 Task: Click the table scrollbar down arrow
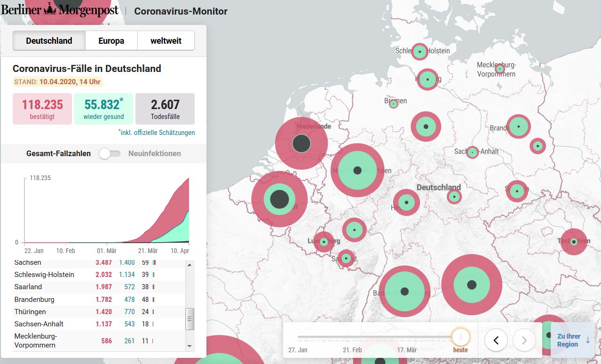point(190,346)
